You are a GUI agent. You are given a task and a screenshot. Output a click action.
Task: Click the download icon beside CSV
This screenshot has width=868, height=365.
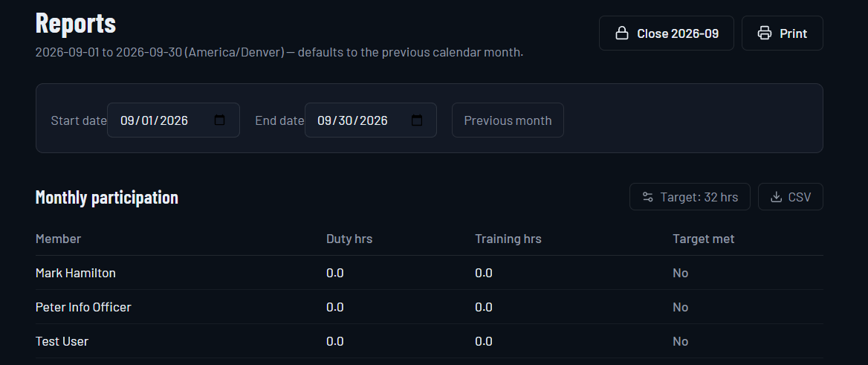point(776,197)
